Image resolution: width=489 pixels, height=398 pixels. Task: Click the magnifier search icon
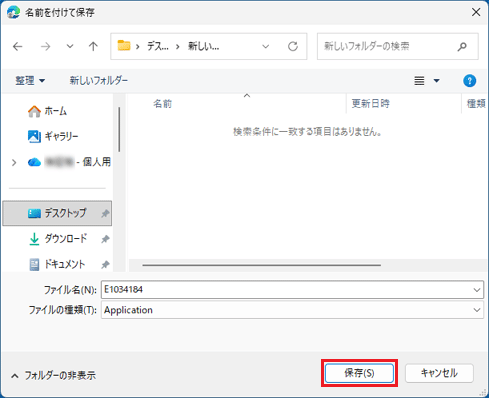point(462,46)
